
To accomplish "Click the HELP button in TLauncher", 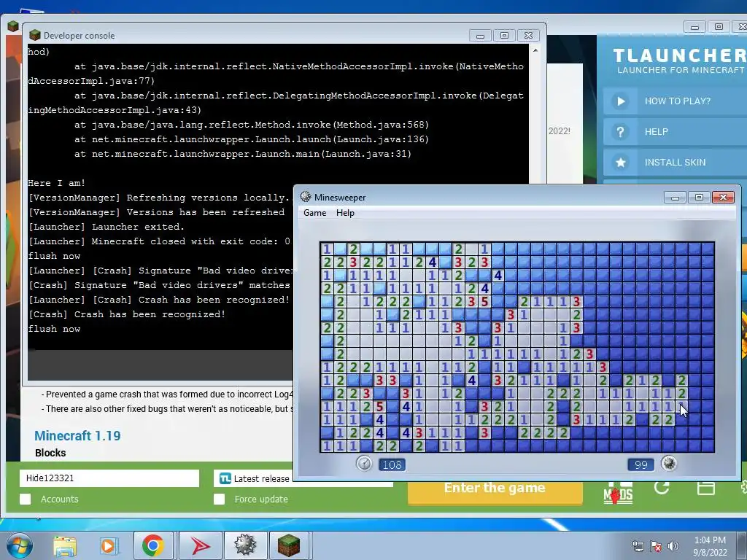I will click(x=677, y=131).
